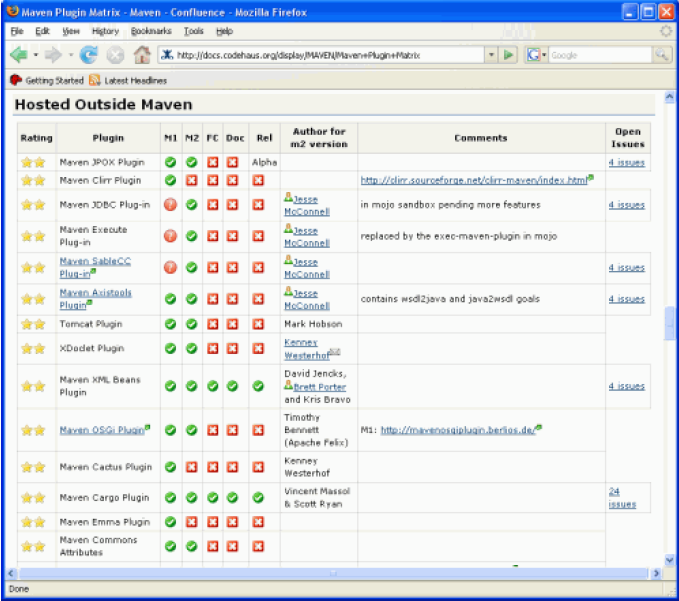
Task: Click the M1 green check for Maven JPOX Plugin
Action: click(x=171, y=162)
